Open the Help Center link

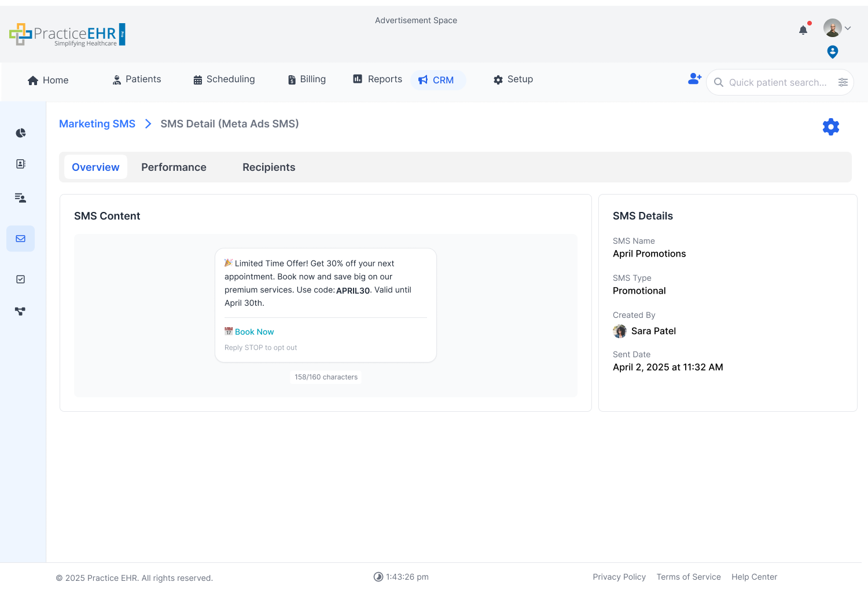point(754,577)
